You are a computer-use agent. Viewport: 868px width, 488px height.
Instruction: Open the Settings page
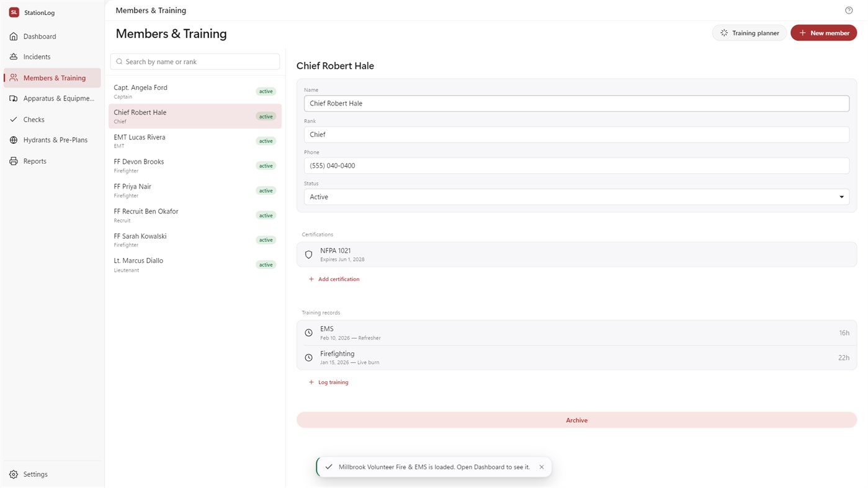pyautogui.click(x=52, y=474)
